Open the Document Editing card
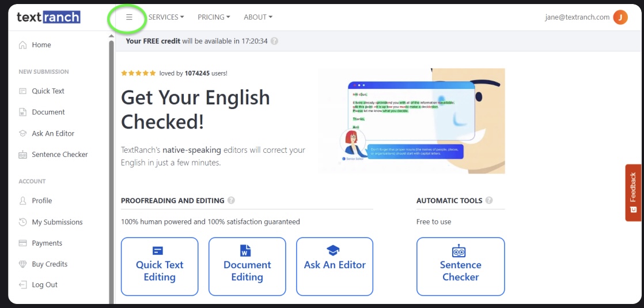This screenshot has width=644, height=308. 247,266
